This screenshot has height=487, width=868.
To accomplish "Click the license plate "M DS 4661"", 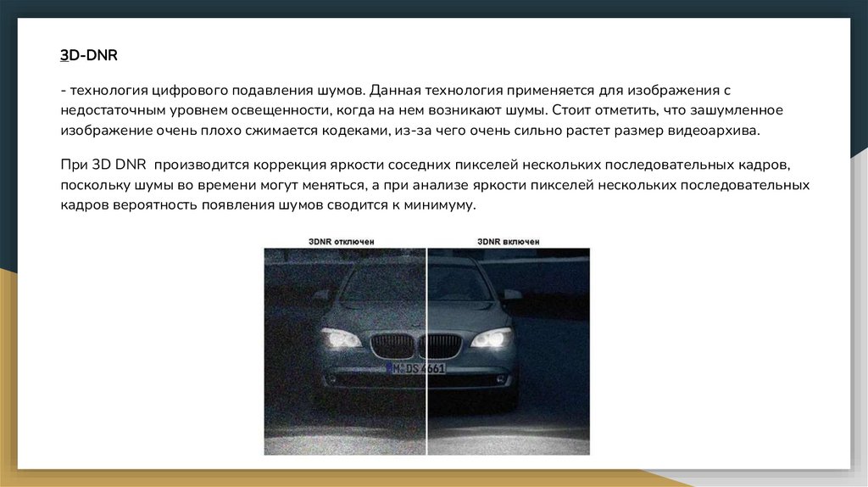I will tap(416, 368).
